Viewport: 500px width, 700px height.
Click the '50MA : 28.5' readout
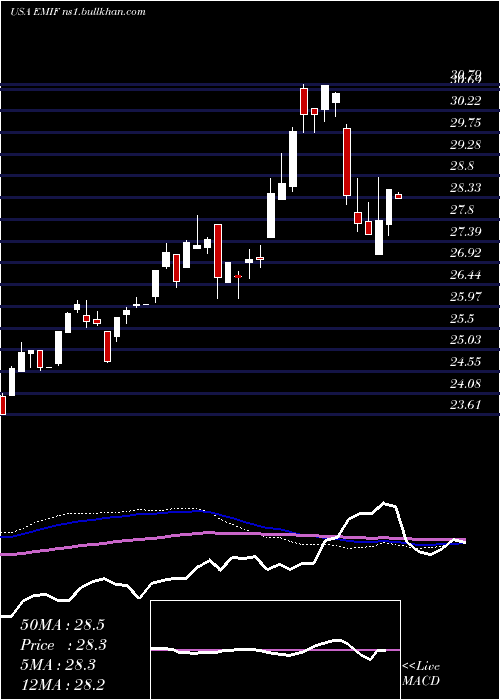pos(62,625)
